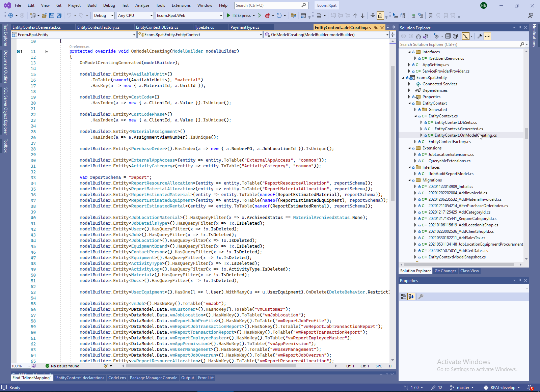Screen dimensions: 540x392
Task: Switch to the TypeLite.cs tab
Action: point(204,27)
